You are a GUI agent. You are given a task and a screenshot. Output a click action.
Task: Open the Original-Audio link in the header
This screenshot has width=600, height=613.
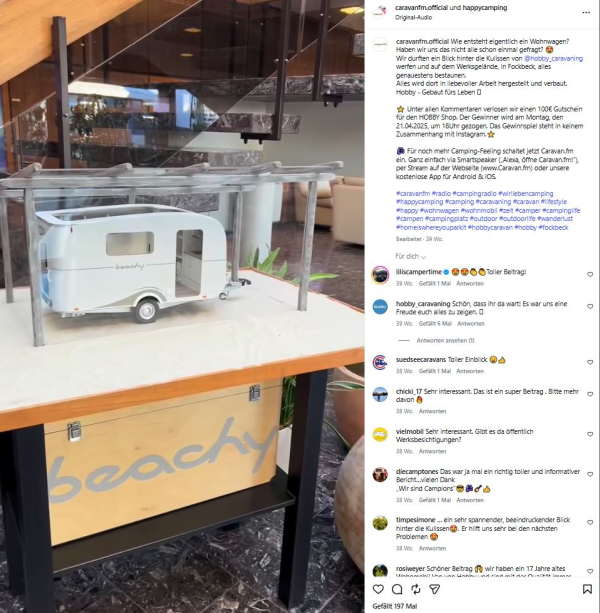[x=413, y=18]
